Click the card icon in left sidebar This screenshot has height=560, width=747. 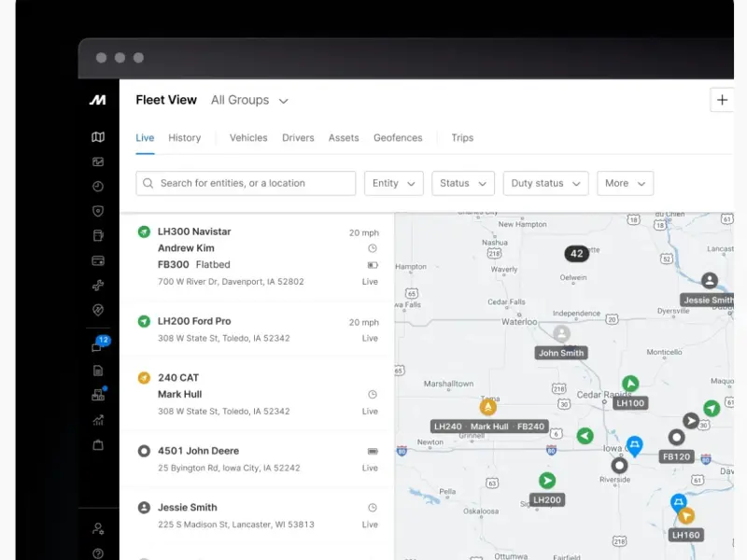click(98, 260)
